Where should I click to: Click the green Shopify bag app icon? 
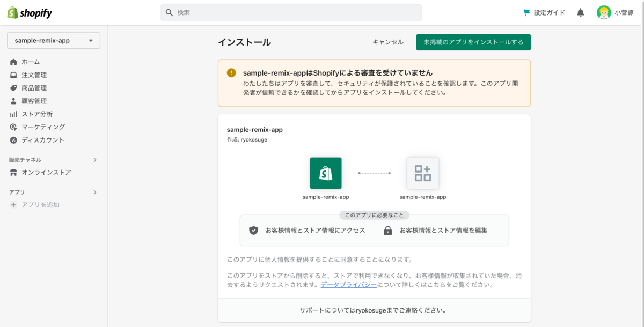326,173
